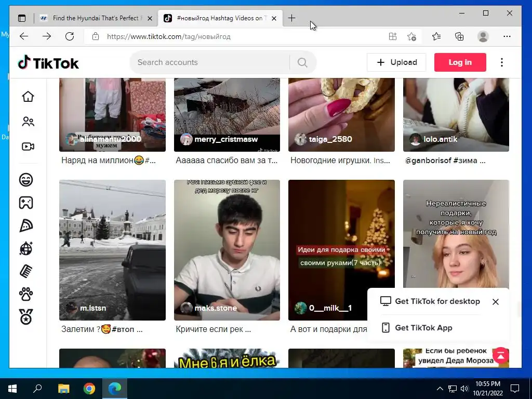Open the m.lstn snowy street video
The image size is (532, 399).
tap(112, 250)
